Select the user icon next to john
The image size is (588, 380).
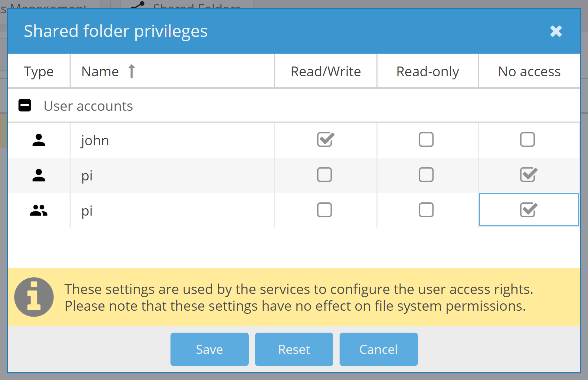(38, 140)
